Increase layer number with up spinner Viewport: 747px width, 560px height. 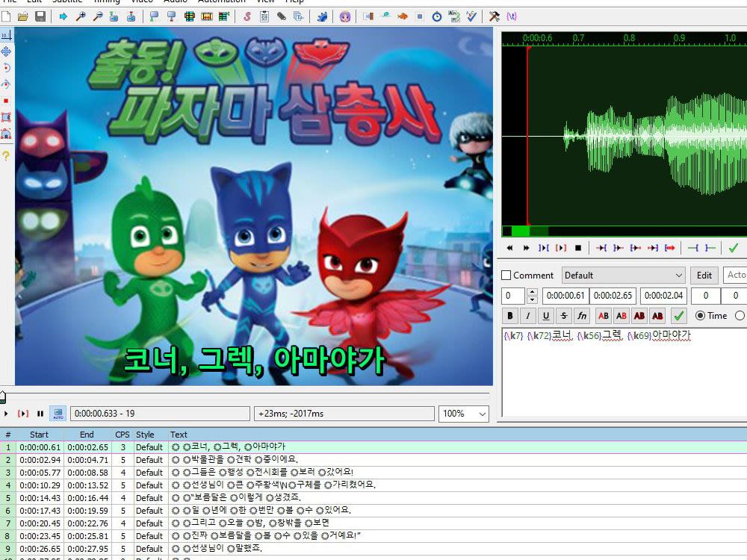click(532, 292)
